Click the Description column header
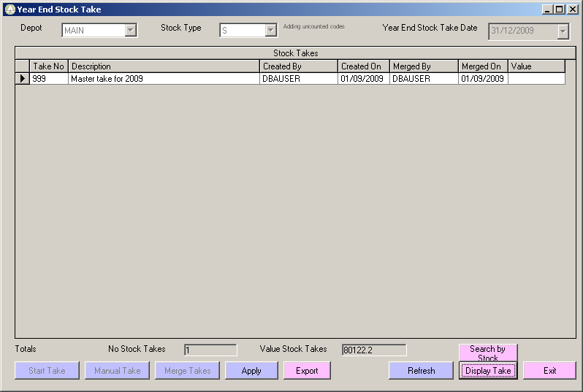583x392 pixels. [164, 66]
